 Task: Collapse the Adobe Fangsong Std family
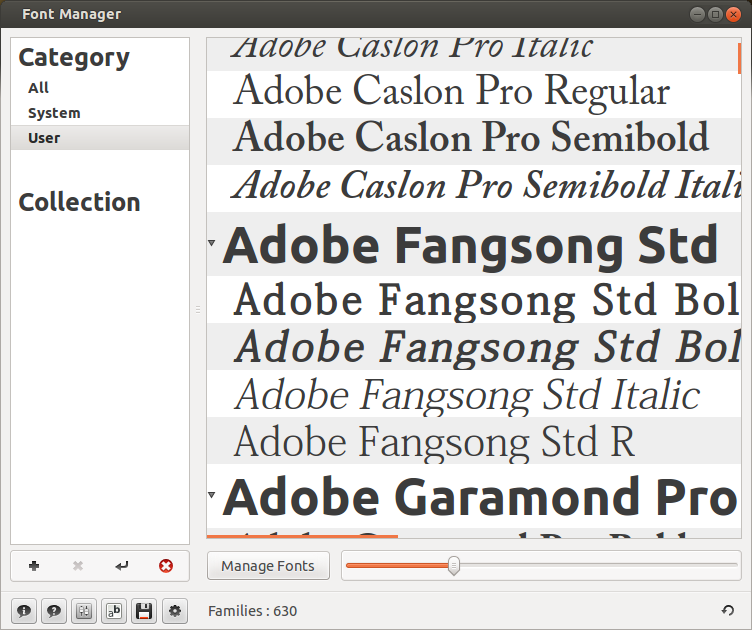pos(212,243)
